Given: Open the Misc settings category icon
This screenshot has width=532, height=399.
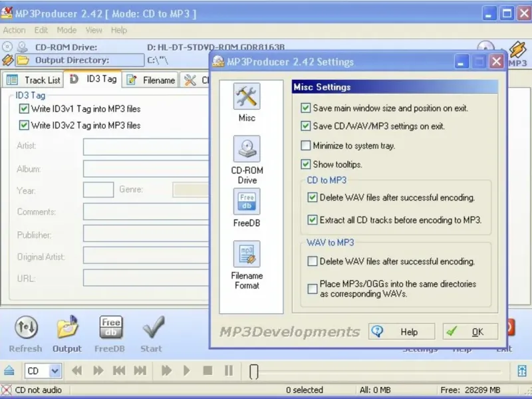Looking at the screenshot, I should tap(247, 96).
